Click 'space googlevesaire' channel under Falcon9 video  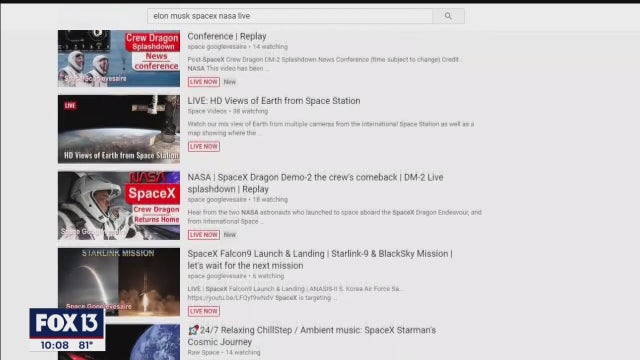pos(217,276)
